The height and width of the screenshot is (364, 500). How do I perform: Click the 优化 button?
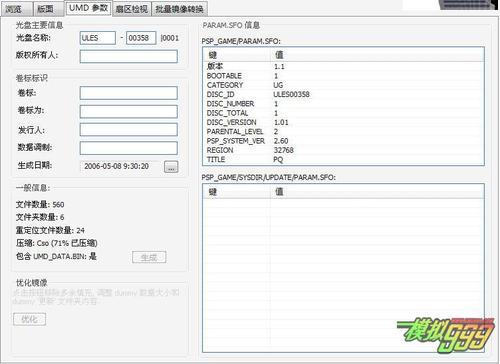(29, 319)
